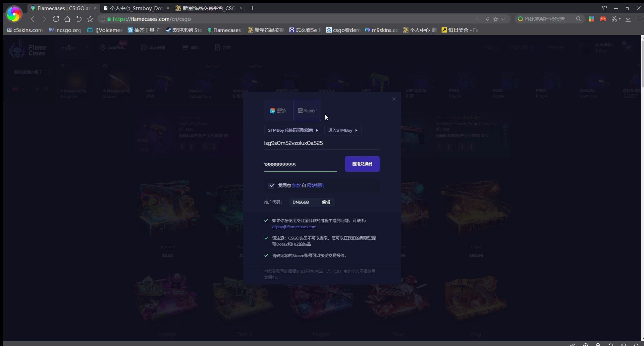Viewport: 644px width, 346px height.
Task: Open the 条款 terms link
Action: 296,185
